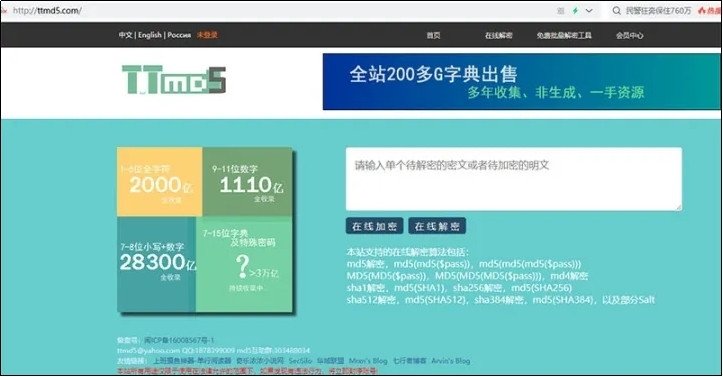The width and height of the screenshot is (723, 377).
Task: Click the 'sha512解密, md5(SHA512)' algorithm line
Action: pos(501,300)
